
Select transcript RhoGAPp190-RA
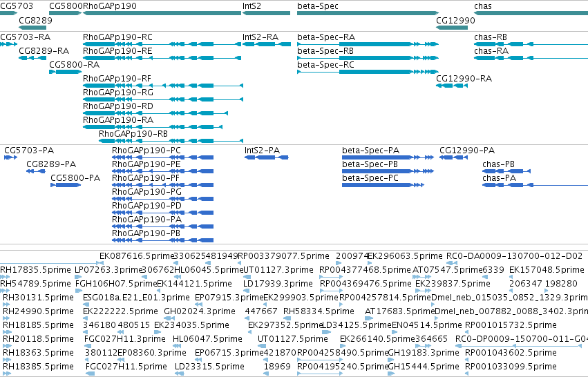point(118,120)
